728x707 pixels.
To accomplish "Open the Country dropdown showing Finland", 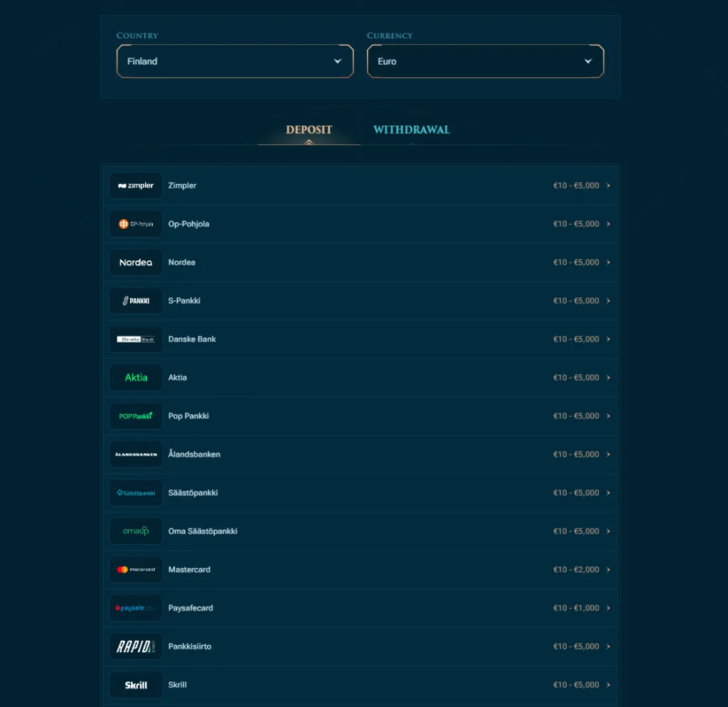I will [x=235, y=61].
